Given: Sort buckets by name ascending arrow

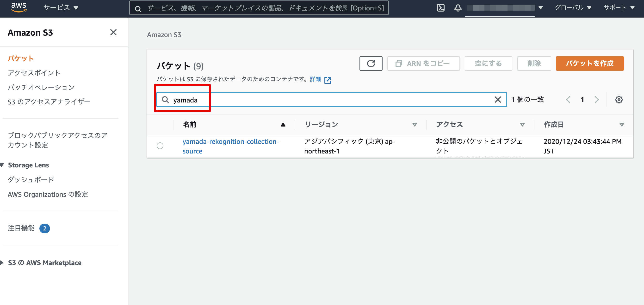Looking at the screenshot, I should [283, 125].
